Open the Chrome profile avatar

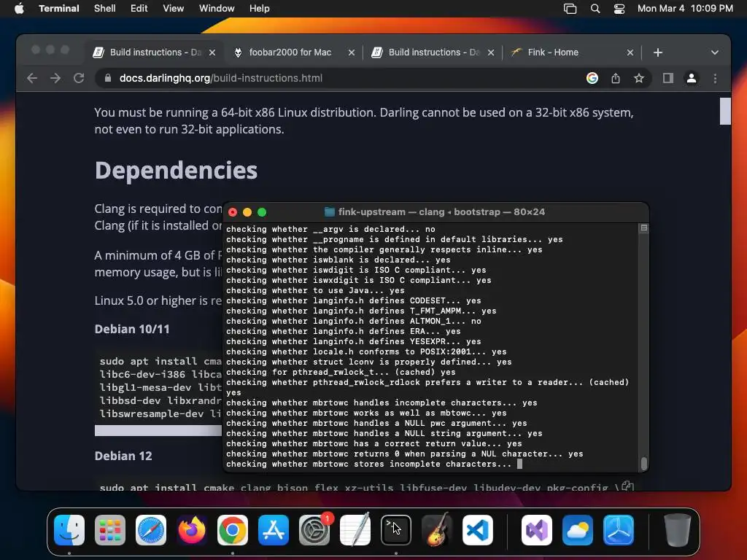pos(692,78)
